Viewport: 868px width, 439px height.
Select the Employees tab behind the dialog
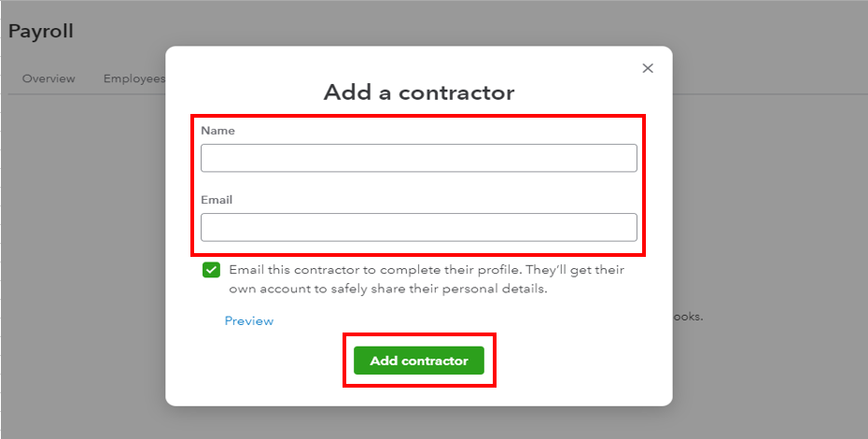click(x=134, y=78)
